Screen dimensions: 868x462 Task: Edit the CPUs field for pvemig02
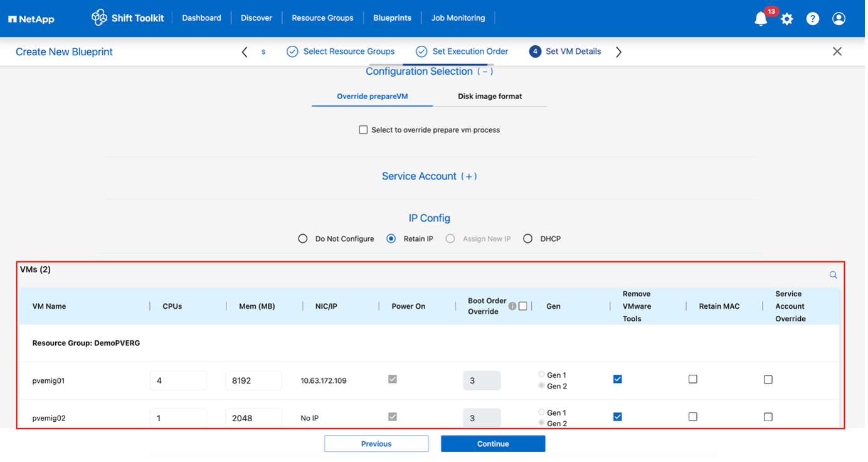click(177, 417)
